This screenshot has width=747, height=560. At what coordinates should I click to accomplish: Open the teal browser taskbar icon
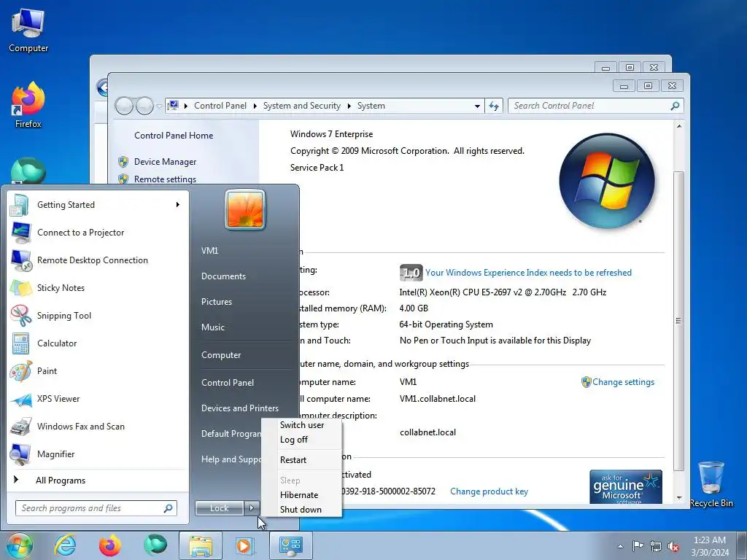click(x=155, y=545)
